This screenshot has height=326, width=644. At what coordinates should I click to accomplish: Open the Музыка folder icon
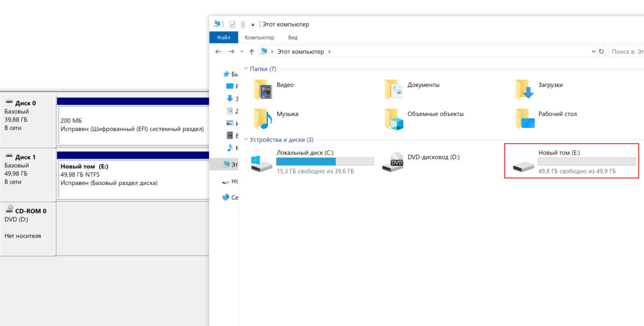263,119
